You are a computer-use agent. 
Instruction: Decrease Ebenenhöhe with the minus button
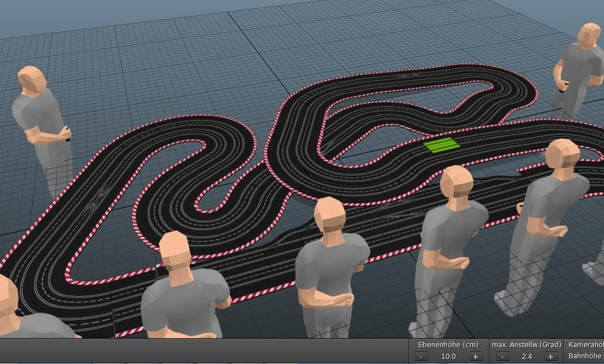(x=421, y=357)
